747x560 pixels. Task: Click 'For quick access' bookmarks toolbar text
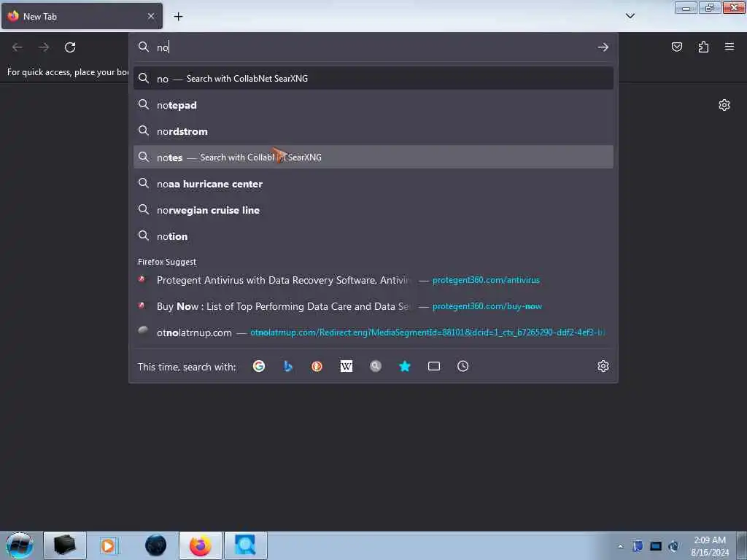tap(68, 72)
